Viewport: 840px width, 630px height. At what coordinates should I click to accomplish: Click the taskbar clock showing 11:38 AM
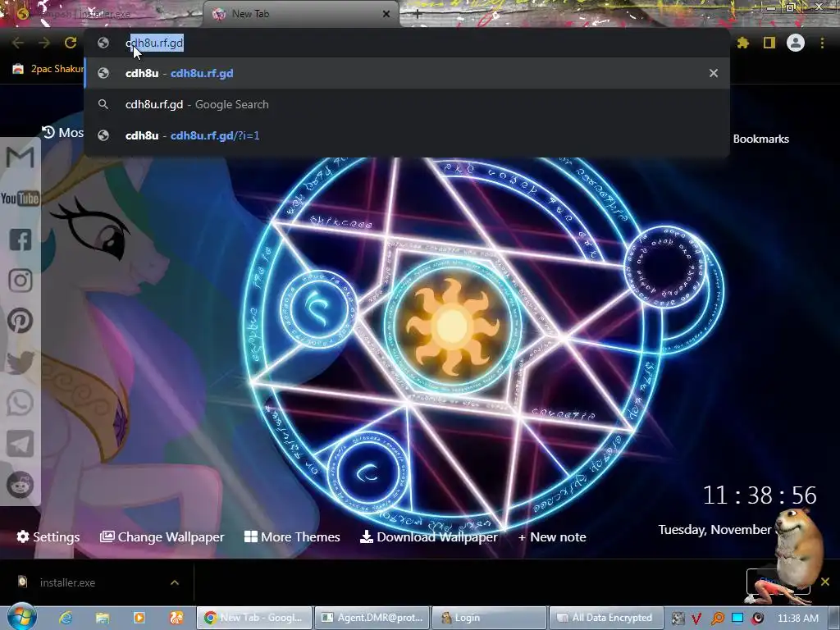click(797, 619)
